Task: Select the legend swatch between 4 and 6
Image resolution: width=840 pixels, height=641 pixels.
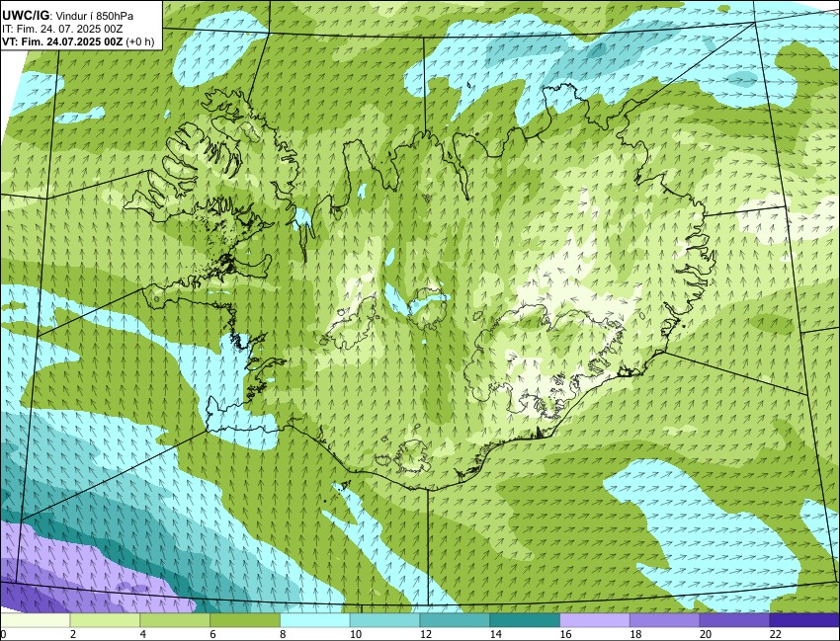Action: click(x=175, y=620)
